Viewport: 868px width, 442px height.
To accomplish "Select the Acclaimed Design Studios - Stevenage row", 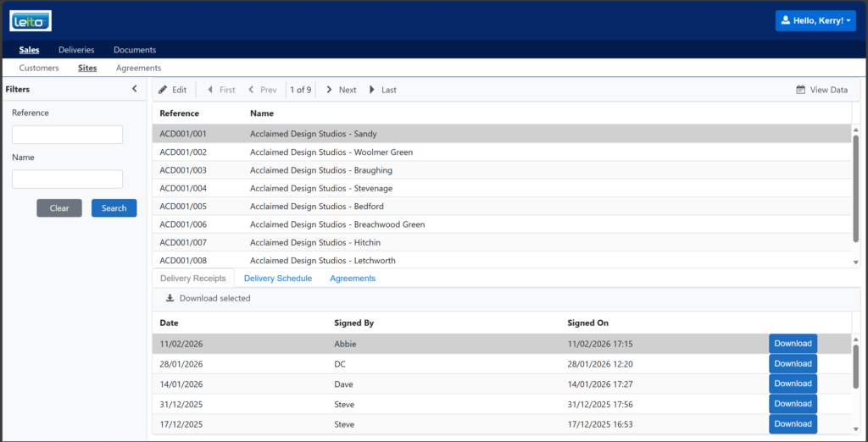I will pos(321,188).
